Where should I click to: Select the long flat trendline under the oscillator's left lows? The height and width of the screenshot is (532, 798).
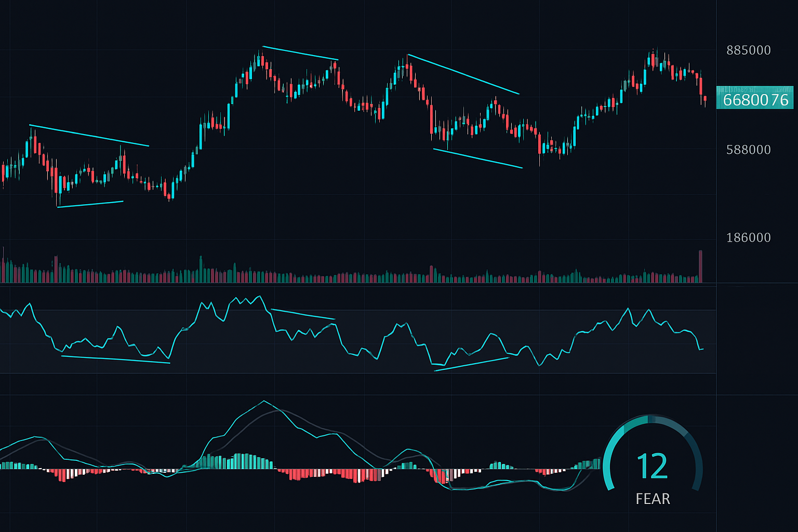[x=115, y=359]
